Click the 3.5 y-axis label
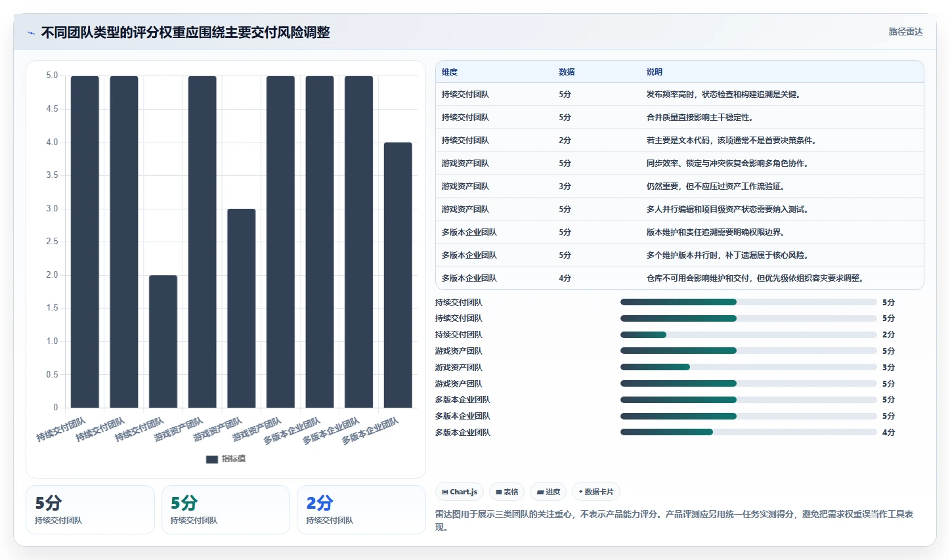950x560 pixels. point(52,175)
